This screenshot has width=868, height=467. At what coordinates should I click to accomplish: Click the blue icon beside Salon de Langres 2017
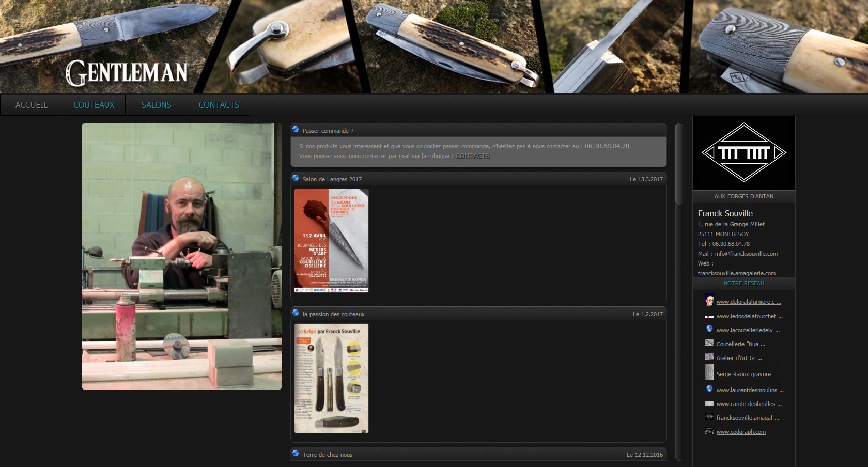pyautogui.click(x=296, y=178)
